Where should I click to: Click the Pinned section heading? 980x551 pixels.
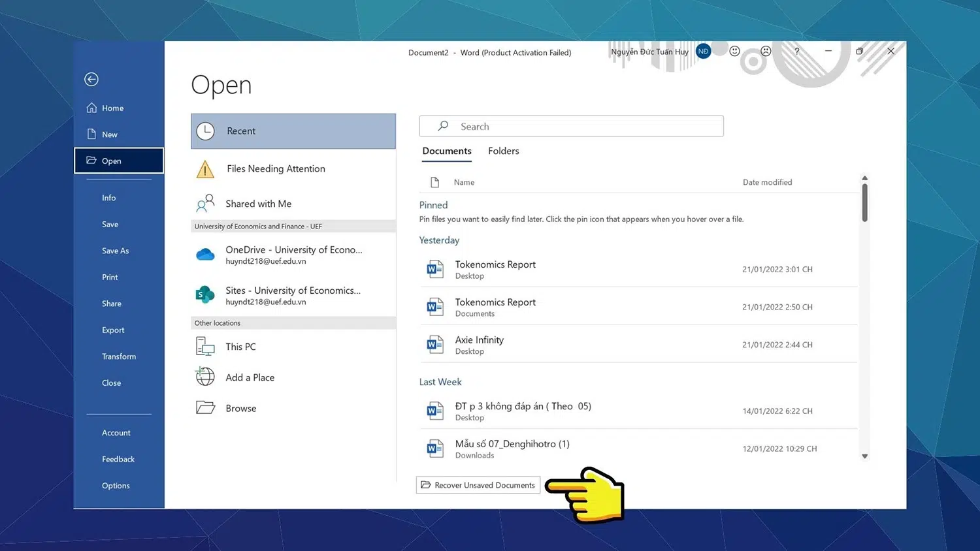(433, 205)
